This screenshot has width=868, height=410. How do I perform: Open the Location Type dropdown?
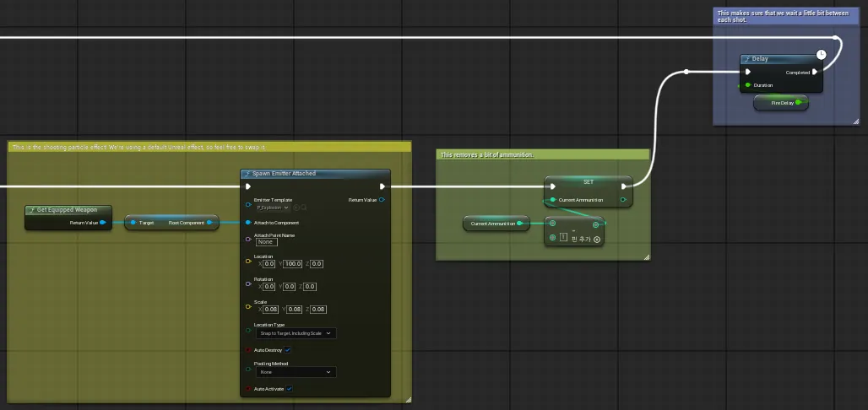[x=296, y=333]
